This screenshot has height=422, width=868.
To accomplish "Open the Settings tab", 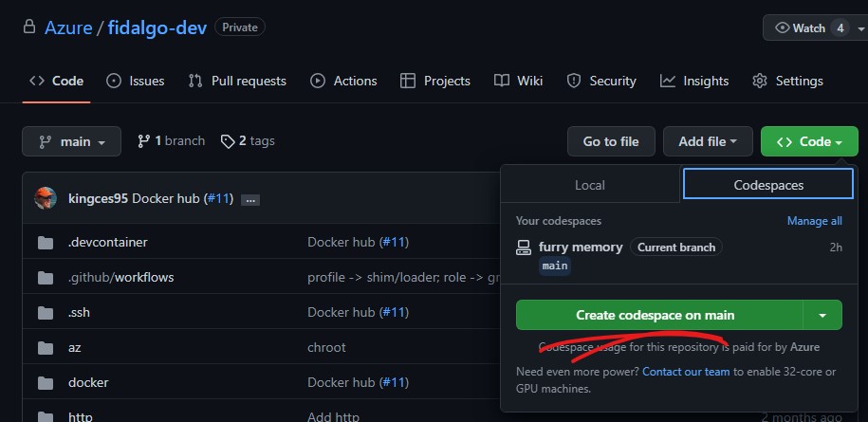I will coord(787,81).
